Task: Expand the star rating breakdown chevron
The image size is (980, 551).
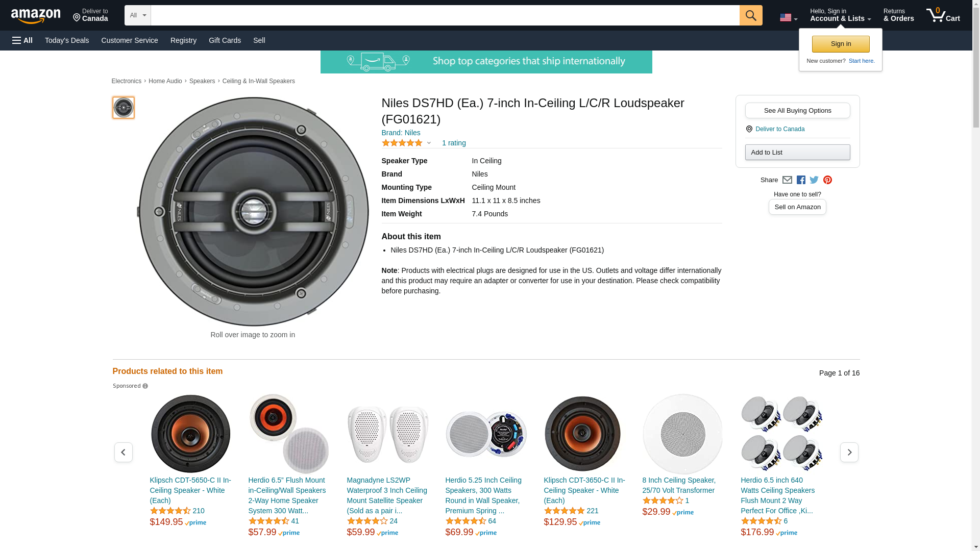Action: click(x=429, y=143)
